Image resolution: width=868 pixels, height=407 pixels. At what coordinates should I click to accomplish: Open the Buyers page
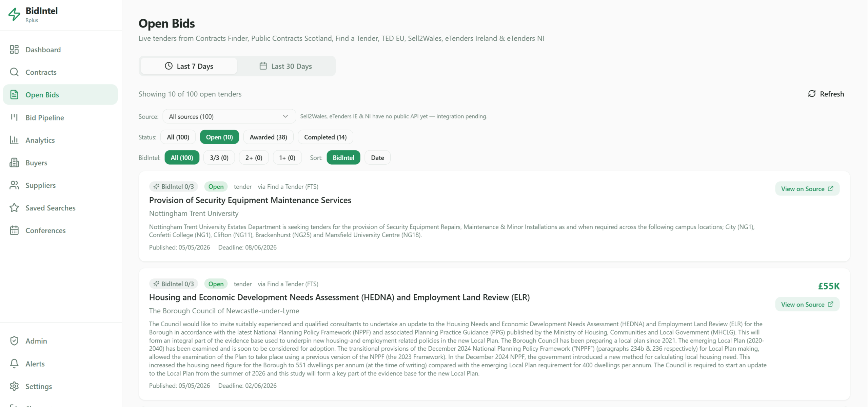60,163
